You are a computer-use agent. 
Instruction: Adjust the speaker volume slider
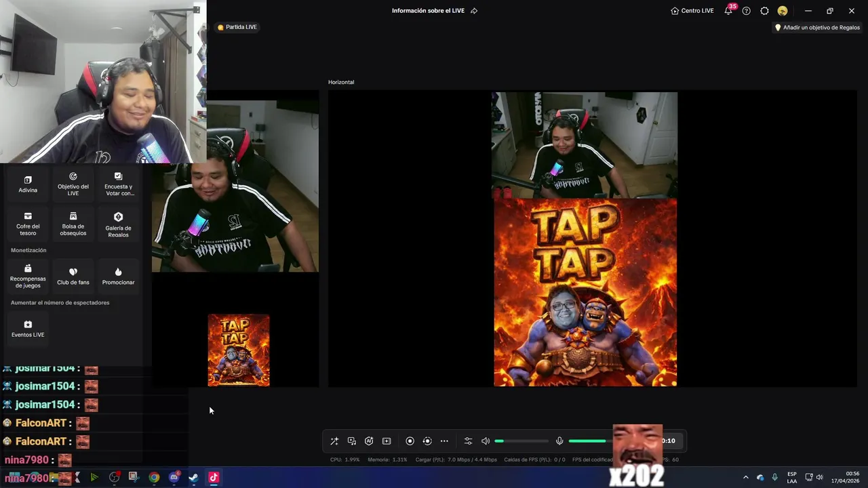pos(521,441)
